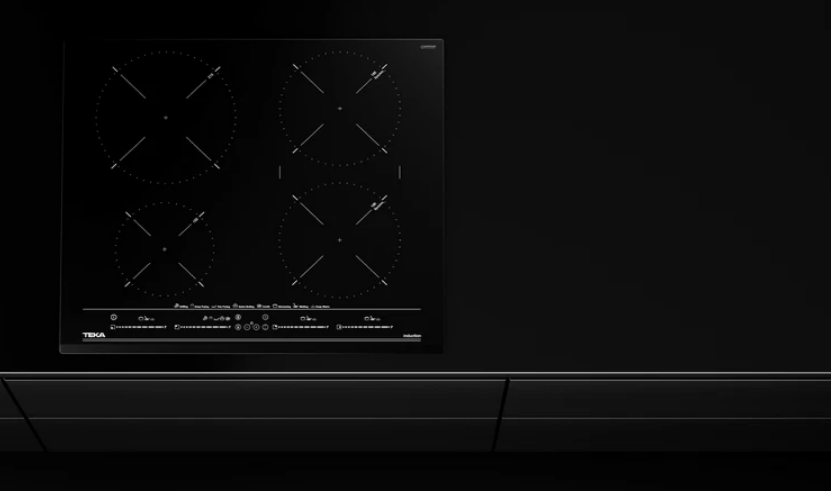Image resolution: width=831 pixels, height=491 pixels.
Task: Tap the center of the small bottom-left zone
Action: coord(164,249)
